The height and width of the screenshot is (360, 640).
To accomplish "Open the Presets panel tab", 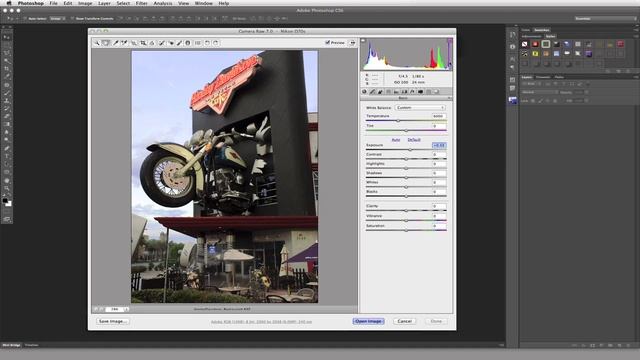I will coord(428,92).
